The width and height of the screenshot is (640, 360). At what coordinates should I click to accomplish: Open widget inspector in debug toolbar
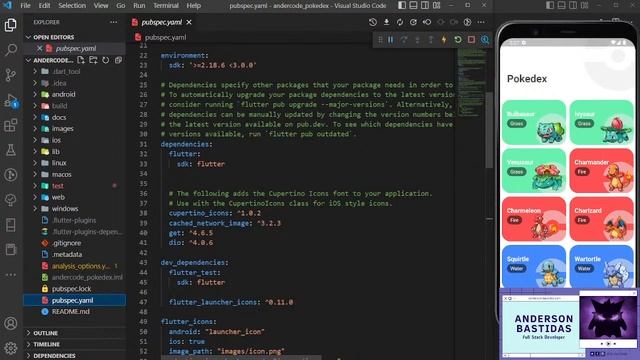point(484,40)
